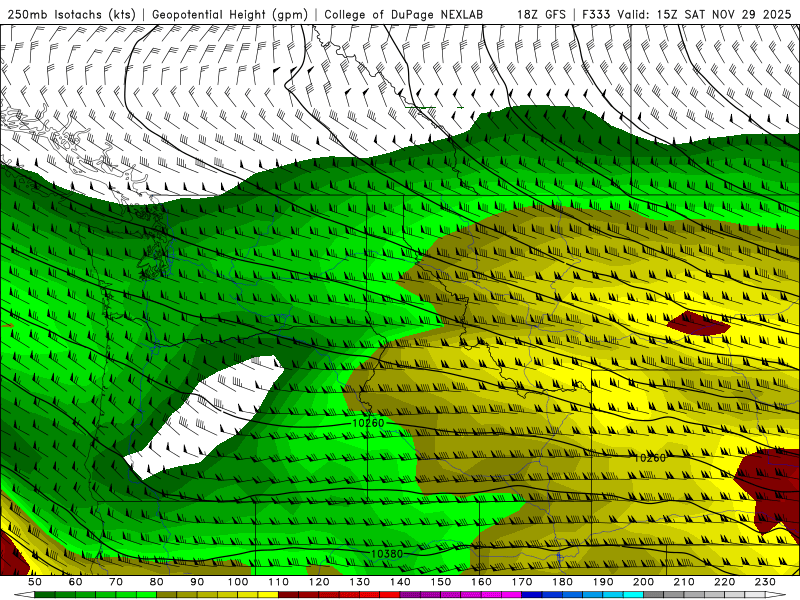Click the 100 value on the color scale

tap(238, 582)
